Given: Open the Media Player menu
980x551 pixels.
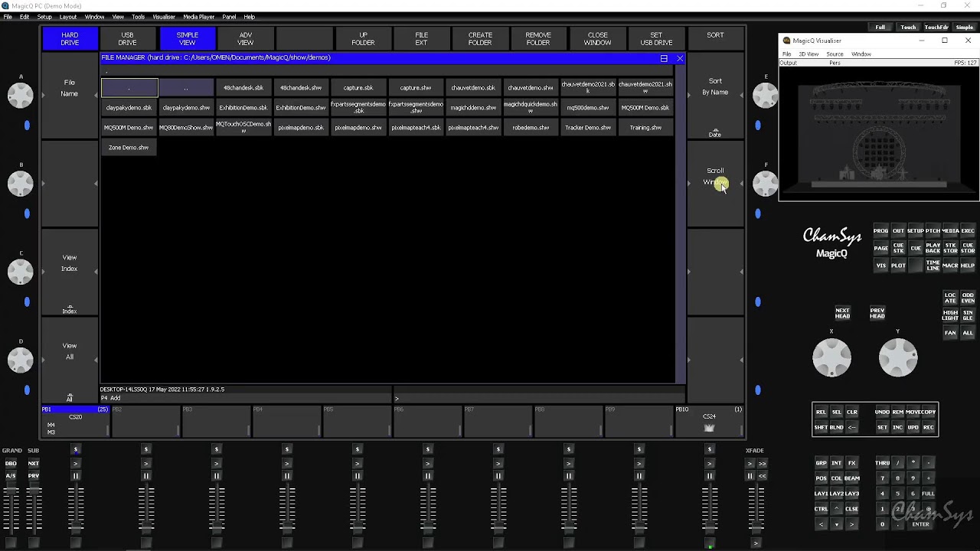Looking at the screenshot, I should coord(198,17).
